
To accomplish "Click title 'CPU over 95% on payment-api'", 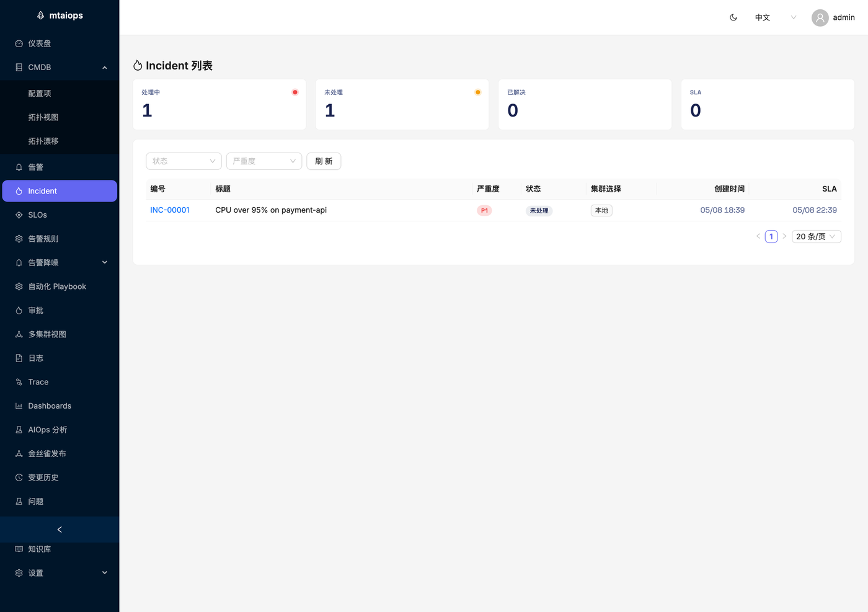I will point(271,210).
